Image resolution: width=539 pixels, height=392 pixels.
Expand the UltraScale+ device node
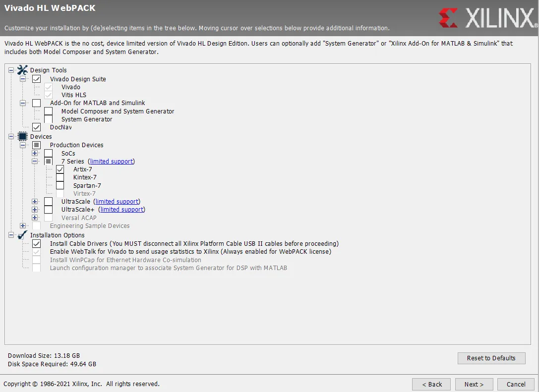(x=35, y=210)
